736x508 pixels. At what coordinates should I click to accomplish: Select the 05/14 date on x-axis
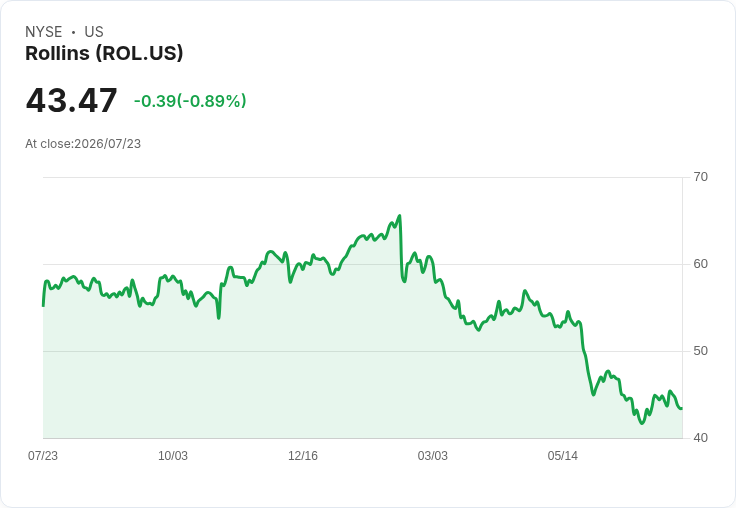coord(563,456)
